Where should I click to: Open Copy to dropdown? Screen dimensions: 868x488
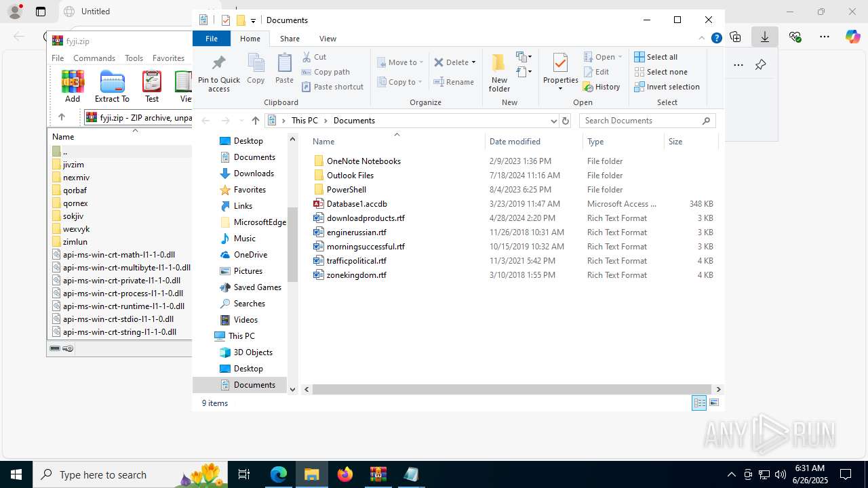(400, 82)
